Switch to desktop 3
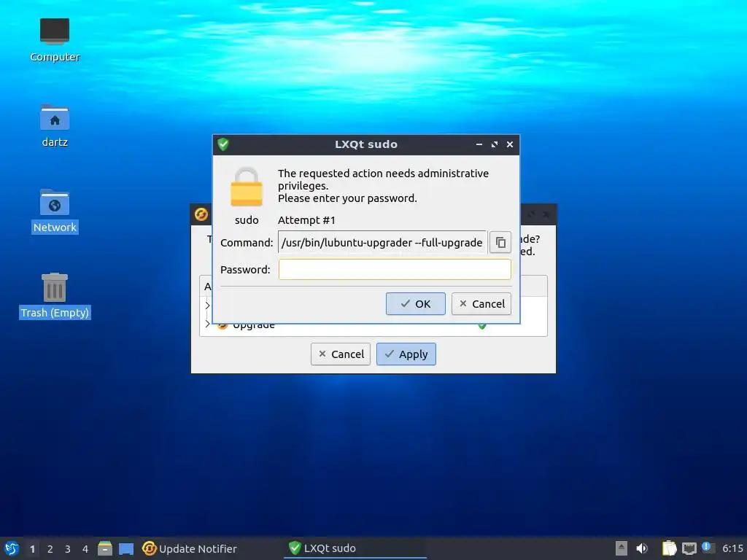Screen dimensions: 747x560 pyautogui.click(x=68, y=549)
